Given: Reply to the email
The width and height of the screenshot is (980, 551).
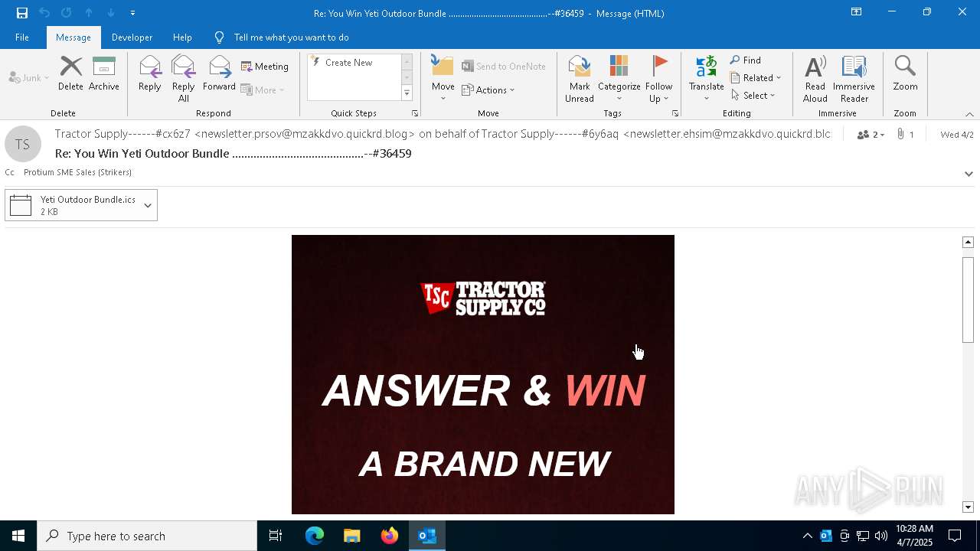Looking at the screenshot, I should (x=150, y=73).
